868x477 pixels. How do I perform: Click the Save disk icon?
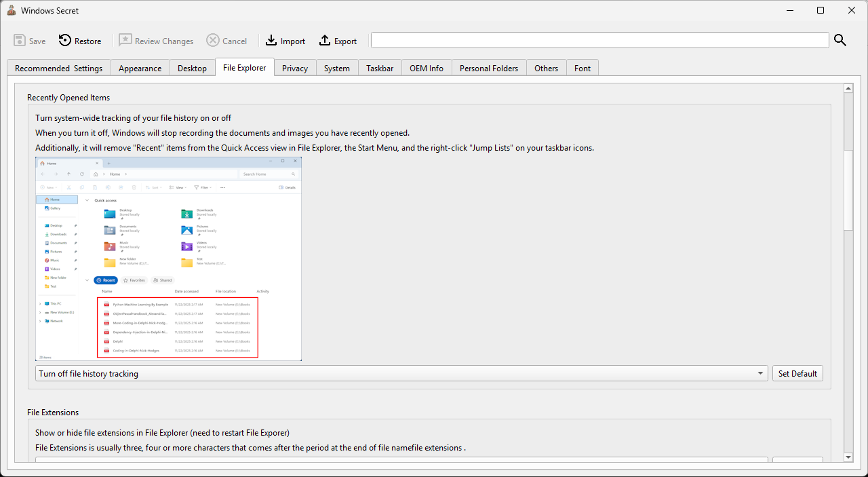[20, 41]
